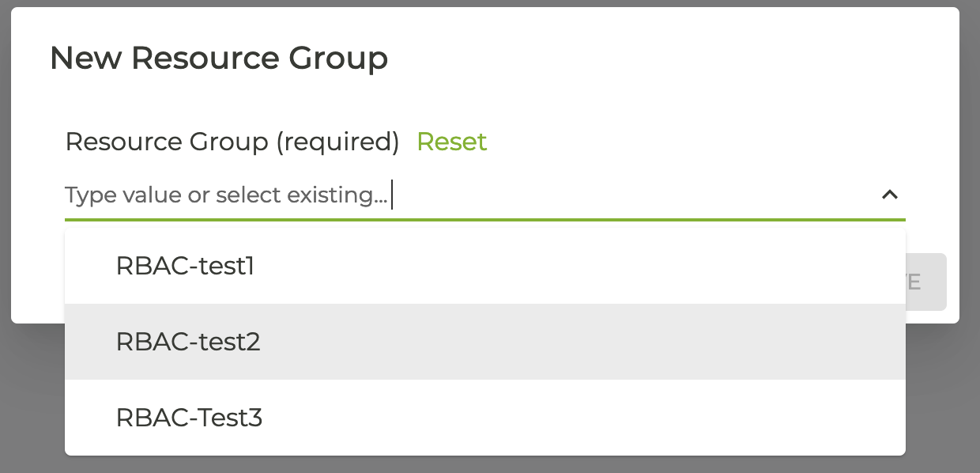This screenshot has height=473, width=980.
Task: Click the Reset link
Action: [451, 142]
